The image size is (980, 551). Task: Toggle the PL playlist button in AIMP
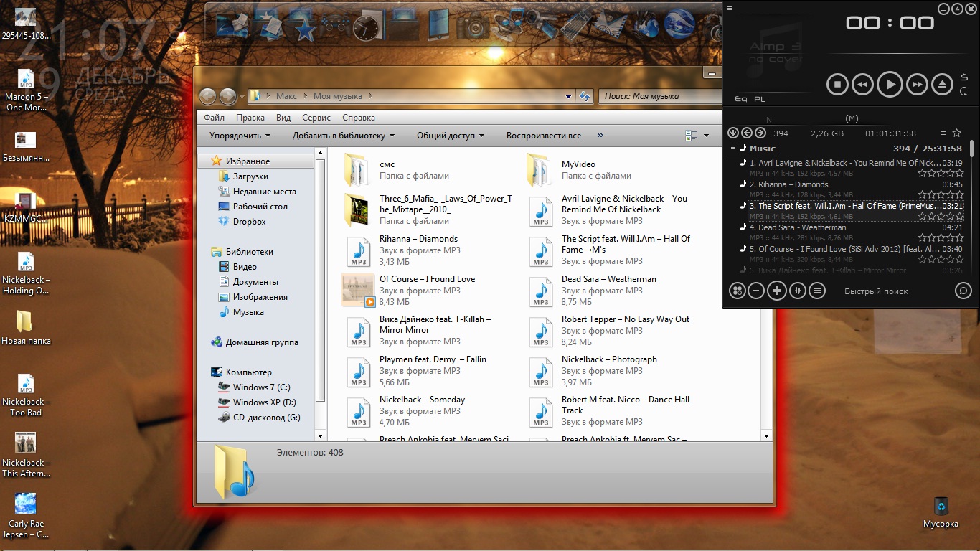tap(759, 99)
